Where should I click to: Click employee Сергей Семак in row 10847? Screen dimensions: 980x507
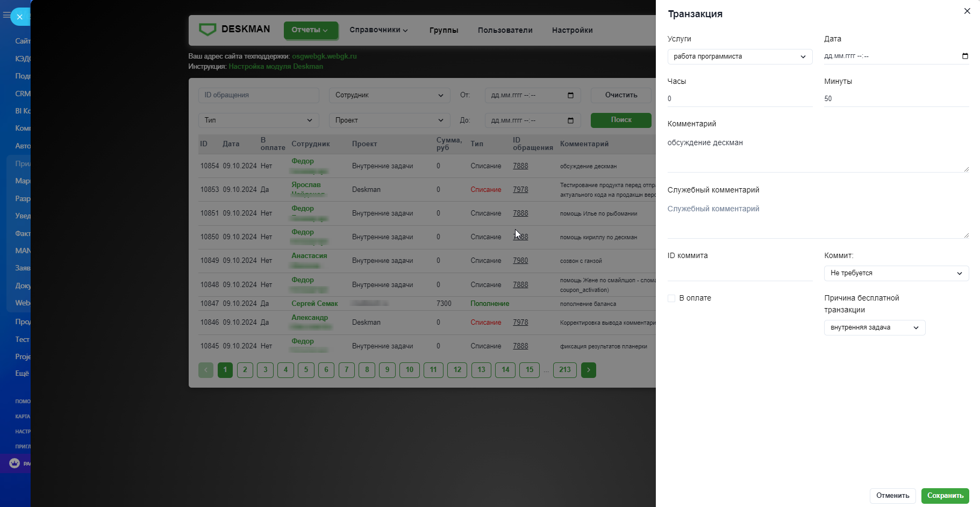[314, 304]
